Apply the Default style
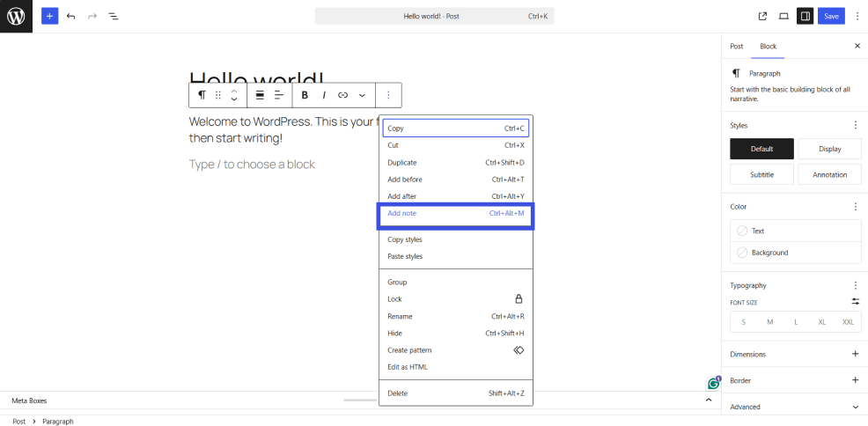 pyautogui.click(x=761, y=149)
